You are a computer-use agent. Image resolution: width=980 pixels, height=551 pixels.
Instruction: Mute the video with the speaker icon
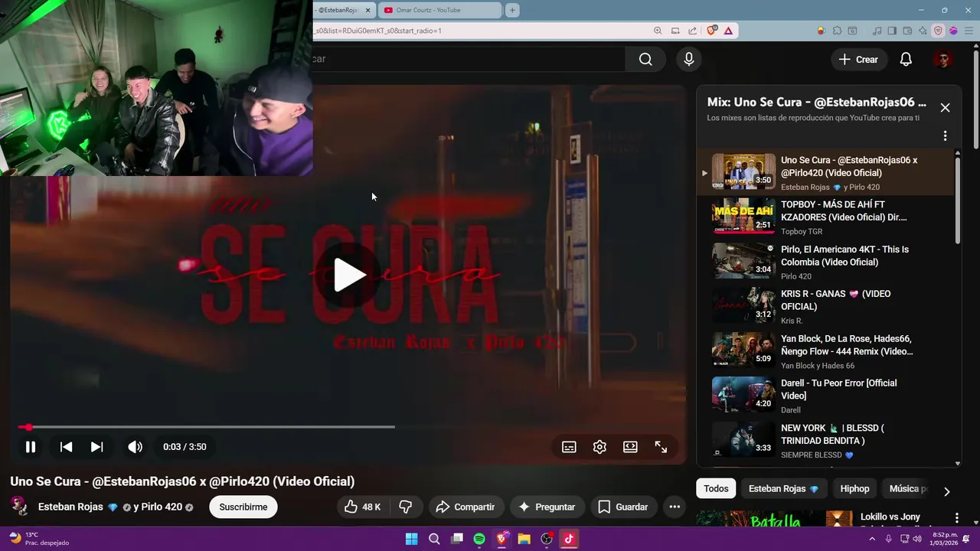click(135, 447)
